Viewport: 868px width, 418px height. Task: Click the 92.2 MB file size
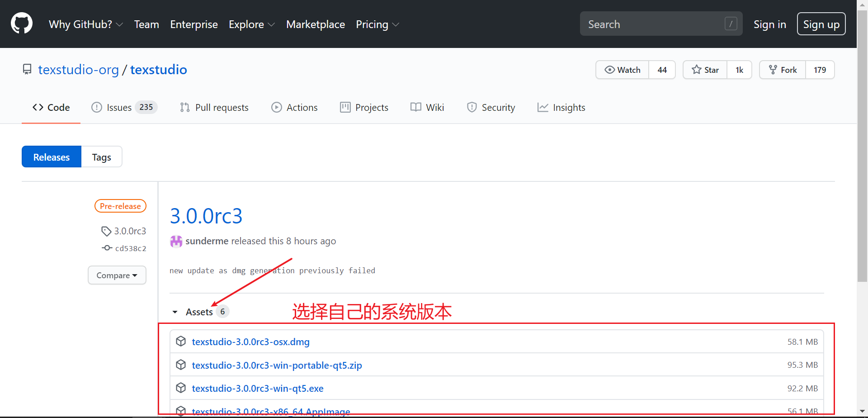coord(802,388)
